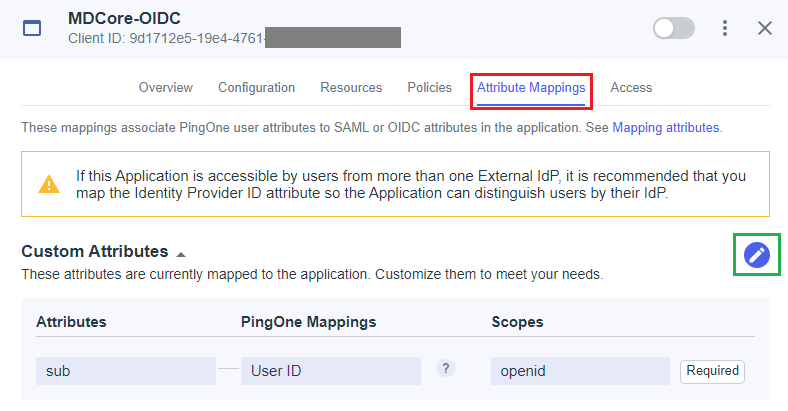Image resolution: width=788 pixels, height=411 pixels.
Task: Select the Policies tab
Action: click(430, 87)
